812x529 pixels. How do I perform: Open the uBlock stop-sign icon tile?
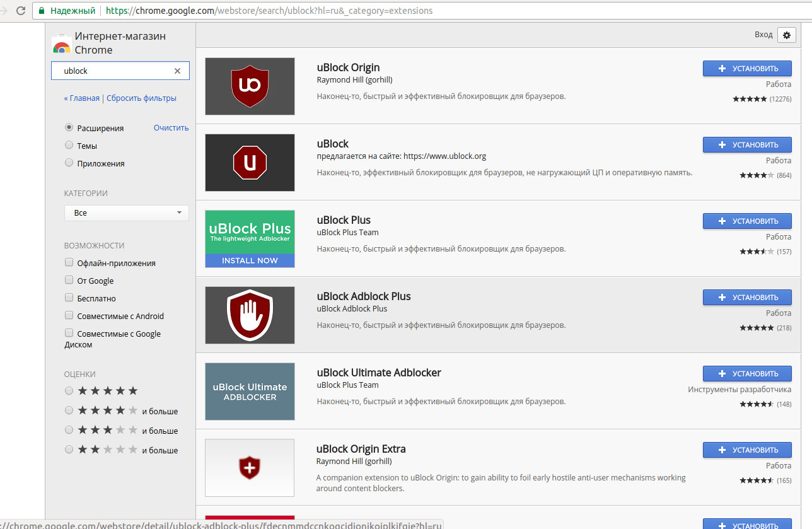(x=250, y=163)
